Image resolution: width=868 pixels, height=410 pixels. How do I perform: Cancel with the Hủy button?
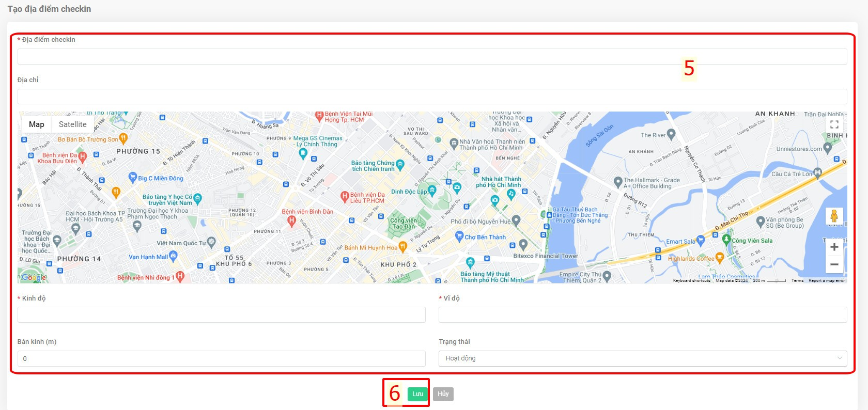pos(443,394)
